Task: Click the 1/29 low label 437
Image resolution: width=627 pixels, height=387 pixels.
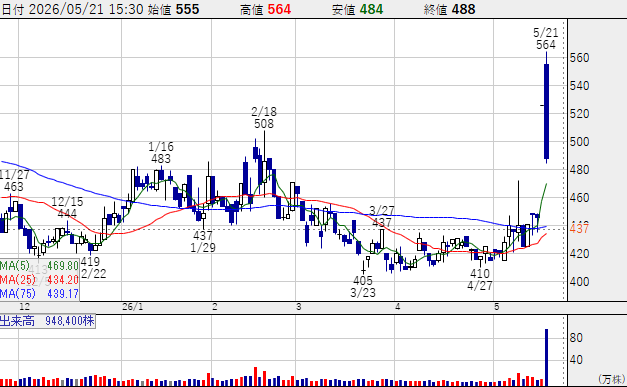Action: 203,235
